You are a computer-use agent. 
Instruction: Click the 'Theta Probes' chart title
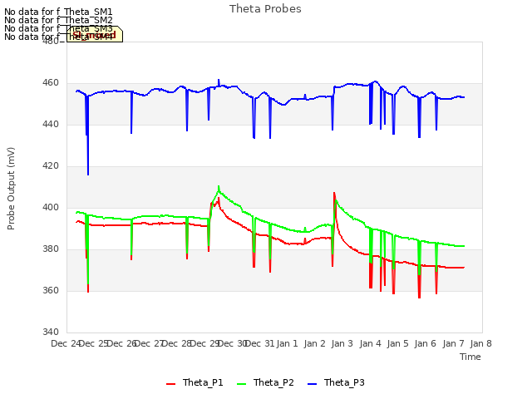tap(265, 9)
